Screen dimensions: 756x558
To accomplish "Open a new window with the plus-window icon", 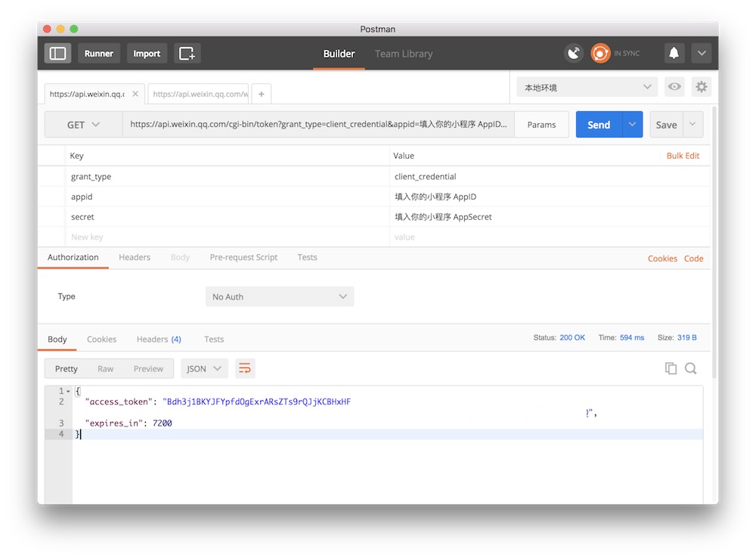I will coord(187,54).
